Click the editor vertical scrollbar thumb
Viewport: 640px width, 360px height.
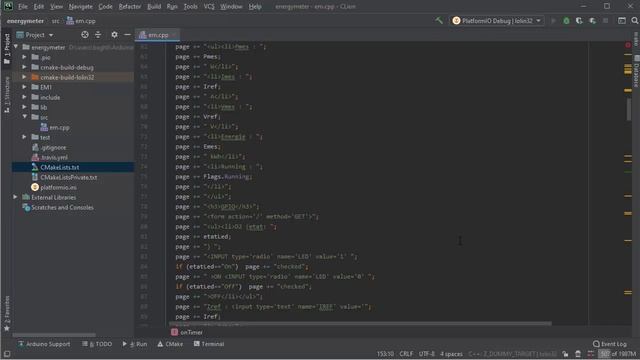(x=629, y=110)
